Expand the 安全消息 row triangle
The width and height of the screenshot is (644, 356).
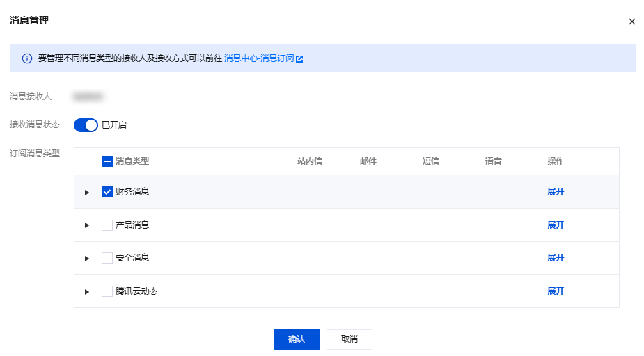[87, 259]
